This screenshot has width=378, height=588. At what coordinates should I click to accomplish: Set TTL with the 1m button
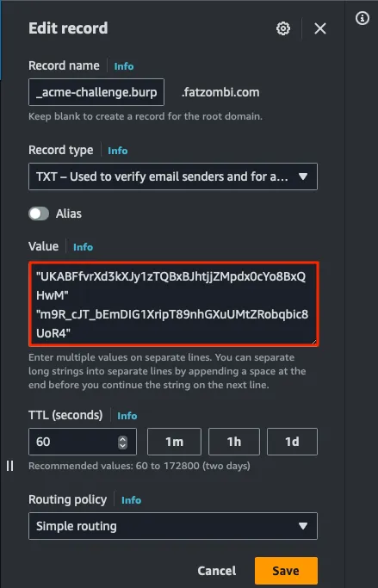175,442
